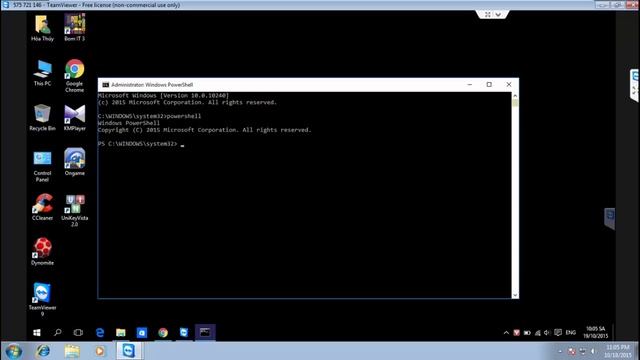This screenshot has height=360, width=640.
Task: Open the Control Panel desktop icon
Action: coord(42,166)
